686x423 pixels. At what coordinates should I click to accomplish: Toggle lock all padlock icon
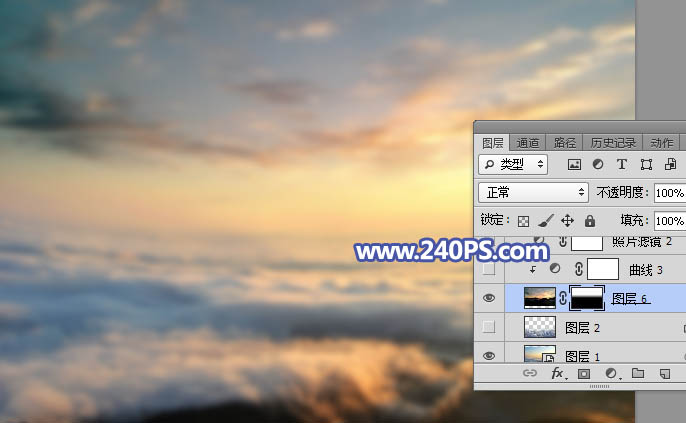click(590, 220)
